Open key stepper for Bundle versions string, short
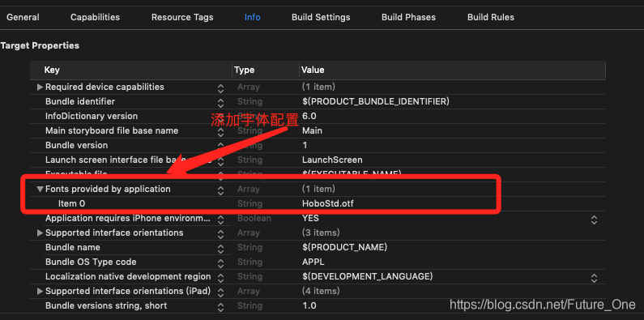 220,307
